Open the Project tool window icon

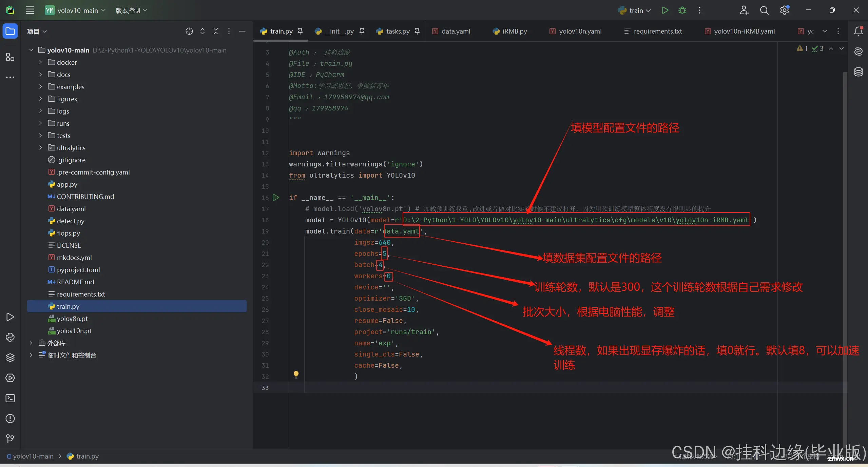coord(10,31)
